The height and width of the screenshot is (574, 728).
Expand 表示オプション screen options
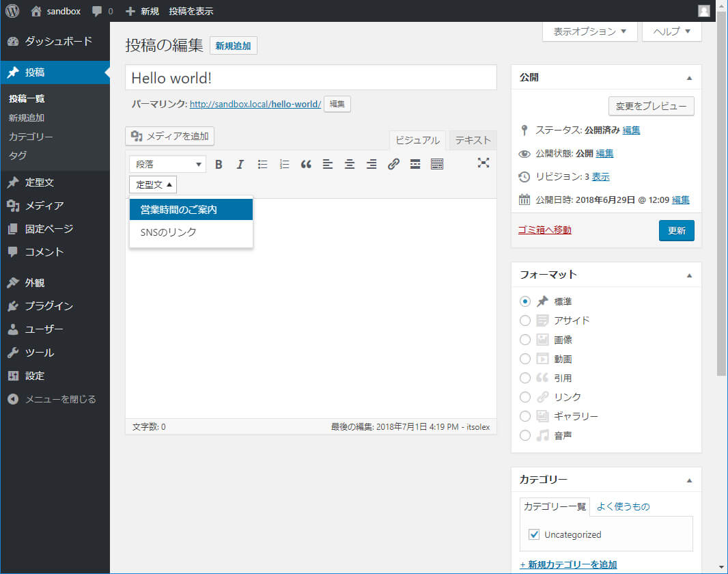[x=589, y=31]
